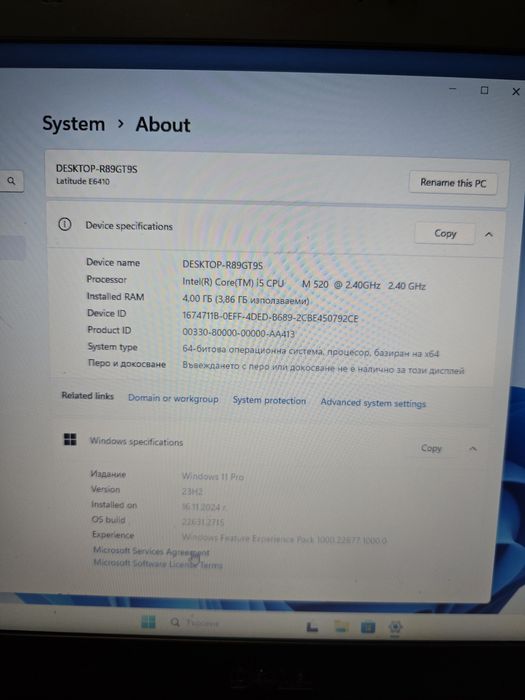Image resolution: width=525 pixels, height=700 pixels.
Task: Click the System type value text
Action: [310, 351]
